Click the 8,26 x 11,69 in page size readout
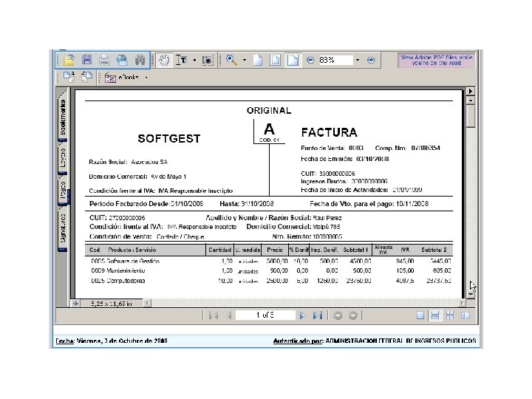 (x=112, y=304)
